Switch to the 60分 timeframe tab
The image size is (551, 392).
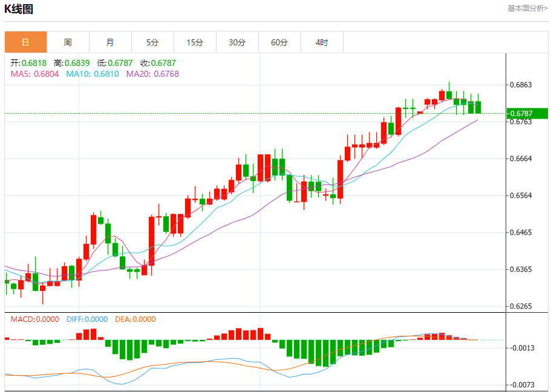point(279,42)
